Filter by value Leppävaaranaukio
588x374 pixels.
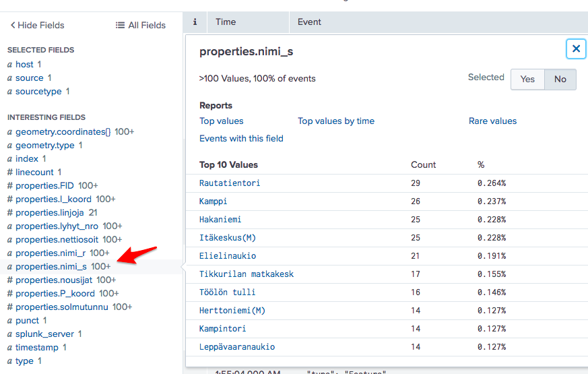237,347
